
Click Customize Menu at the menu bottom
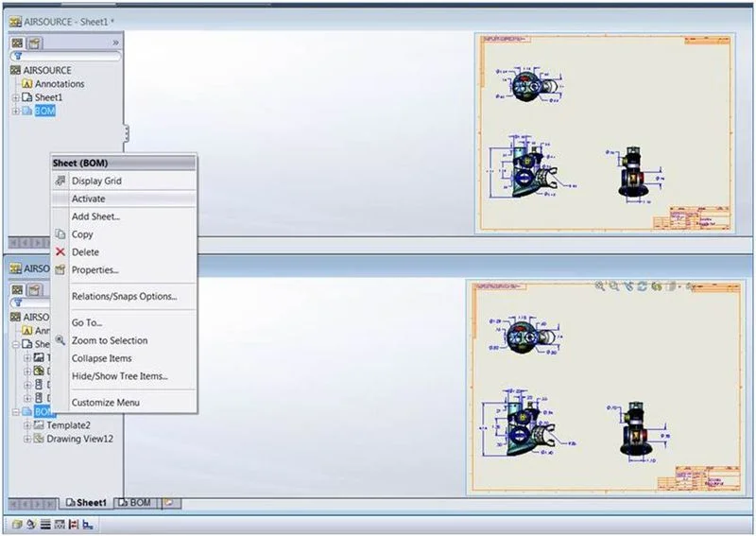pyautogui.click(x=124, y=402)
